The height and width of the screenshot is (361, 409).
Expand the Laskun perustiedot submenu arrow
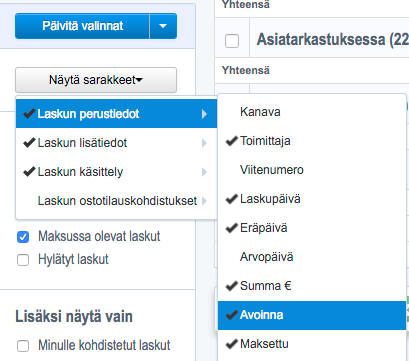point(204,114)
